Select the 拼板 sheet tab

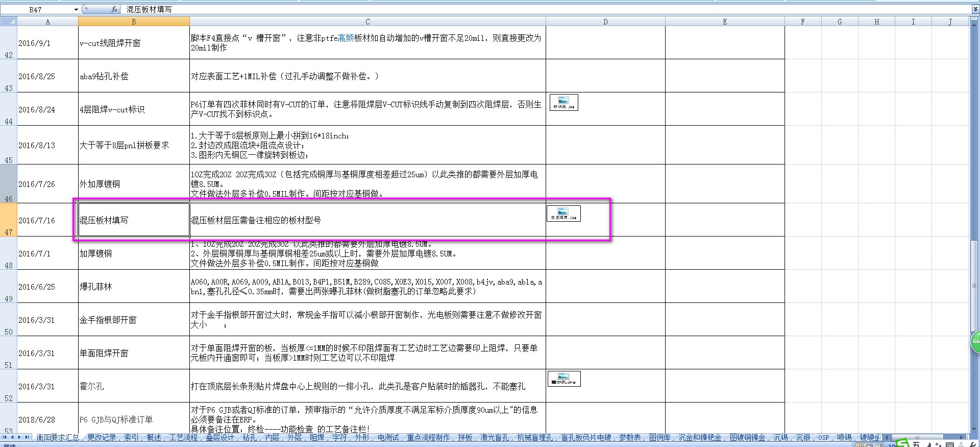[x=465, y=437]
